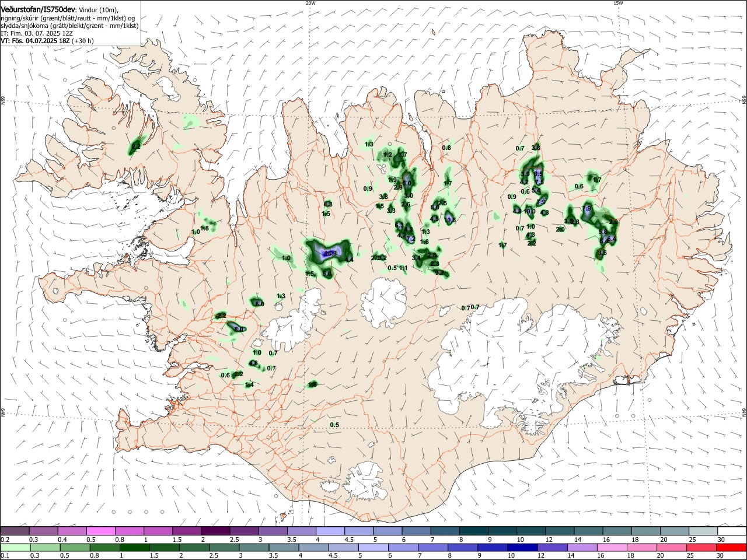Viewport: 747px width, 560px height.
Task: Click the '10.0' precipitation value on the map
Action: tap(529, 211)
